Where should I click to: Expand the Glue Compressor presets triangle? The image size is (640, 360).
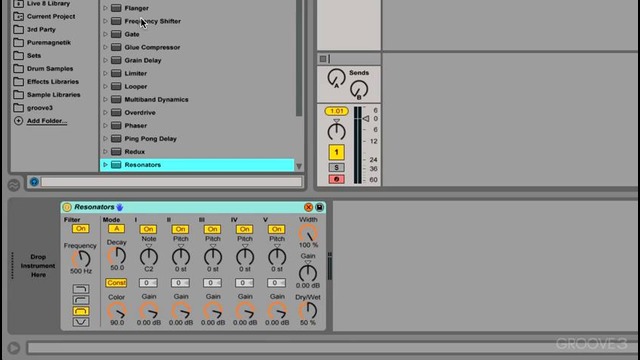[105, 47]
